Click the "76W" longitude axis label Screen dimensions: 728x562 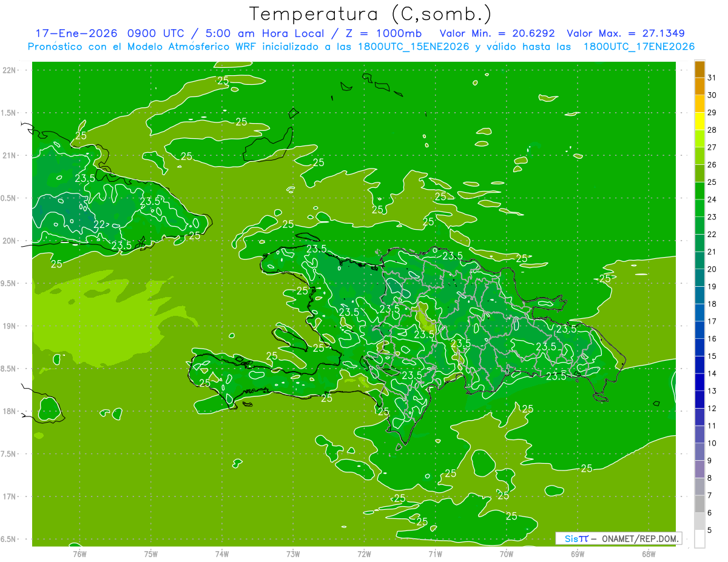(79, 553)
